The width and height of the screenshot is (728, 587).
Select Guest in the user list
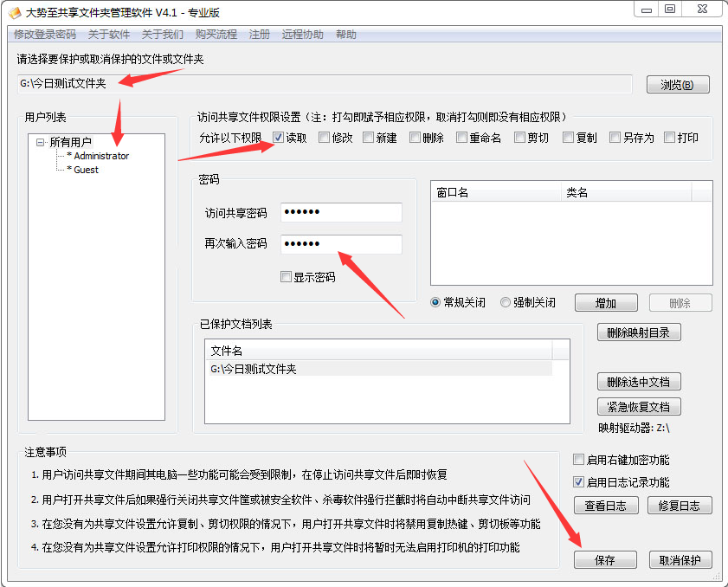click(x=86, y=170)
